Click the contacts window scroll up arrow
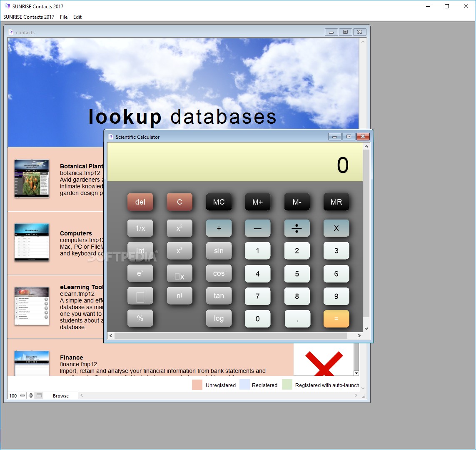This screenshot has height=450, width=476. click(x=363, y=42)
